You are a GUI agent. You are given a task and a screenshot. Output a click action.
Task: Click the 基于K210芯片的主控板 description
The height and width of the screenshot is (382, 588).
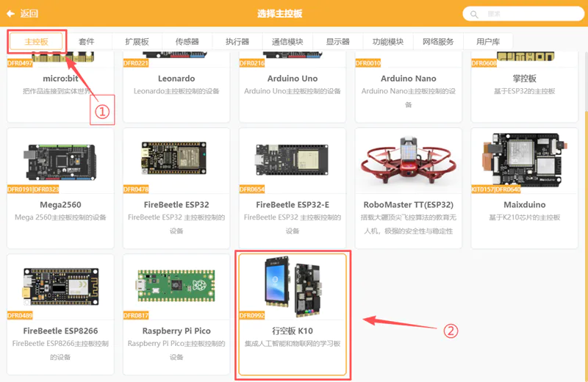[x=524, y=217]
